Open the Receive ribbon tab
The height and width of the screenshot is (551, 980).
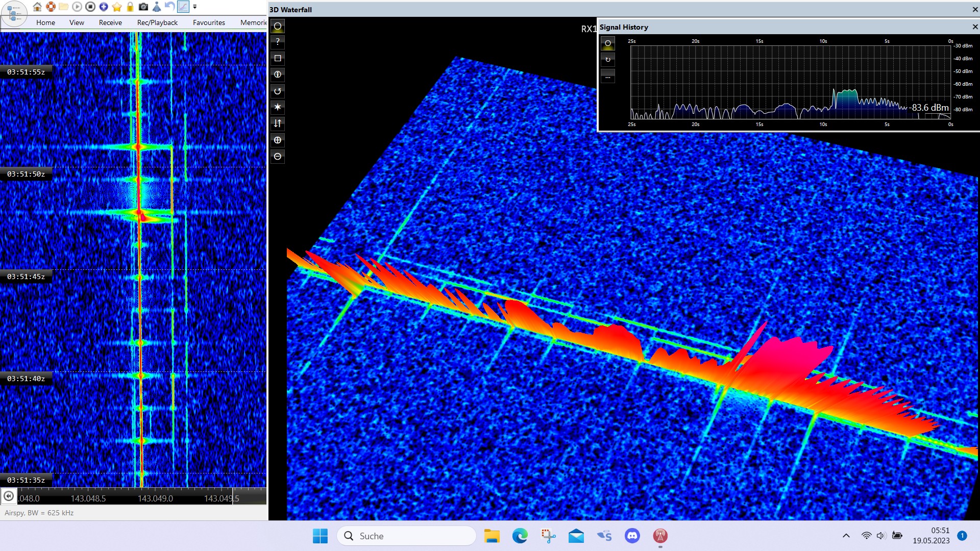click(110, 22)
